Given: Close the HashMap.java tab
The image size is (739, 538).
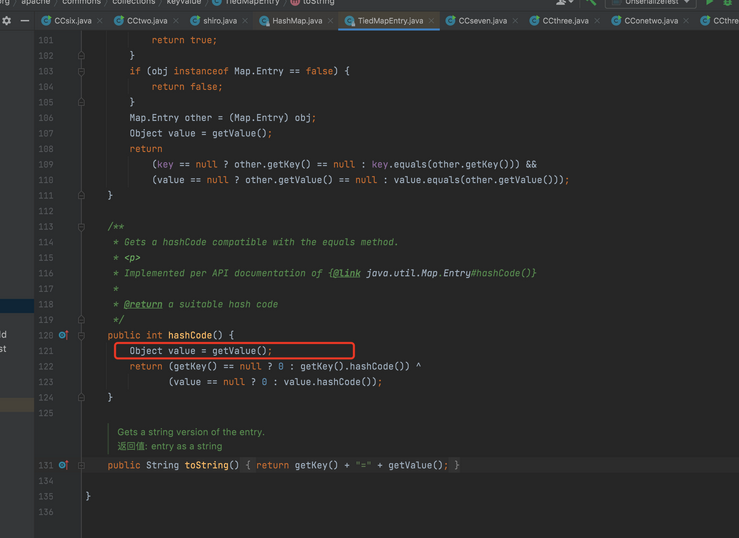Looking at the screenshot, I should (x=330, y=21).
